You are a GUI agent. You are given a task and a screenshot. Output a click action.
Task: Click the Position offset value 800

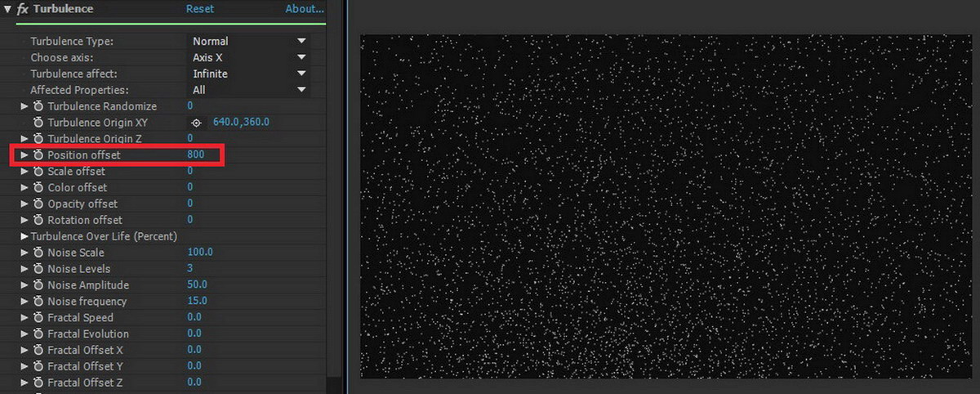pos(195,154)
